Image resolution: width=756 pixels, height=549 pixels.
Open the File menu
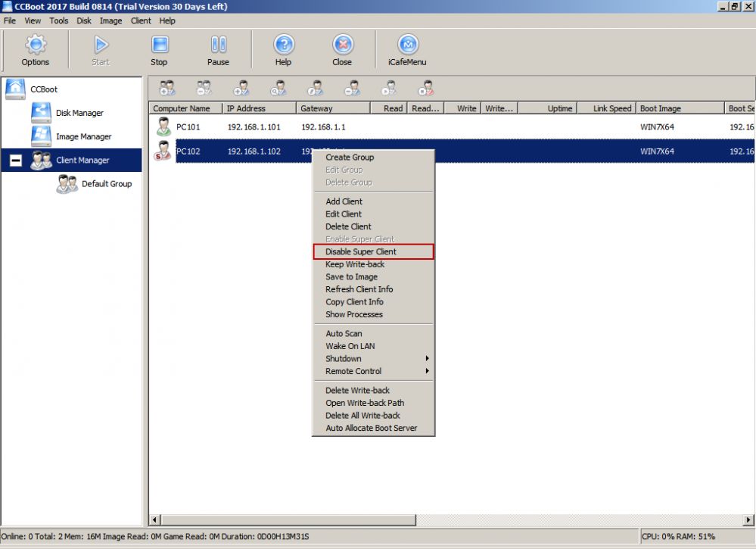[x=10, y=20]
